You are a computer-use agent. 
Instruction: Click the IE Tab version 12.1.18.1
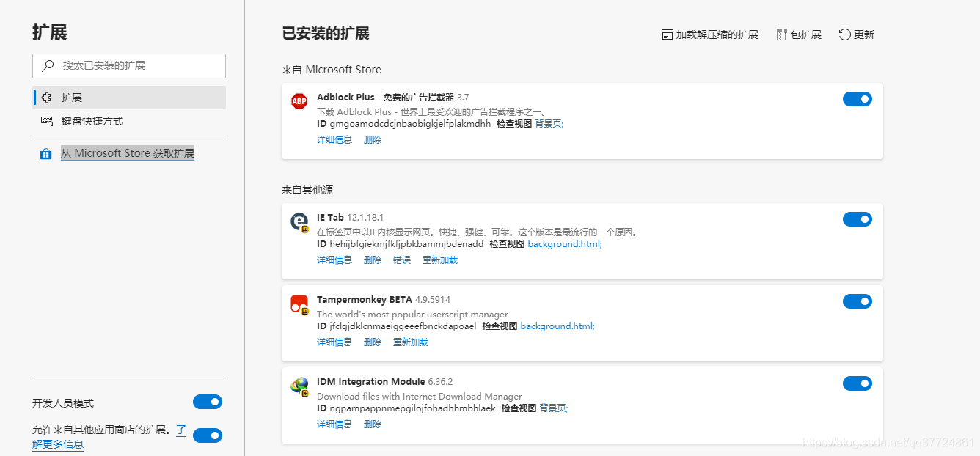(x=365, y=217)
